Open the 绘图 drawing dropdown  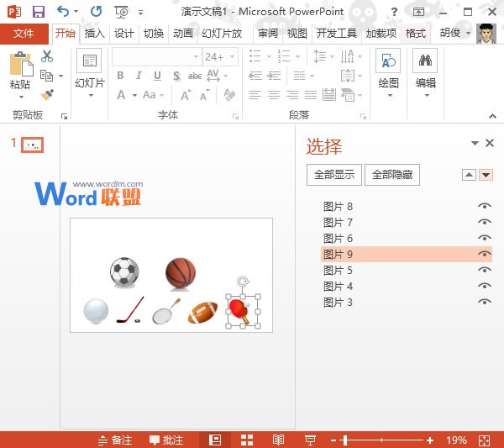coord(390,96)
